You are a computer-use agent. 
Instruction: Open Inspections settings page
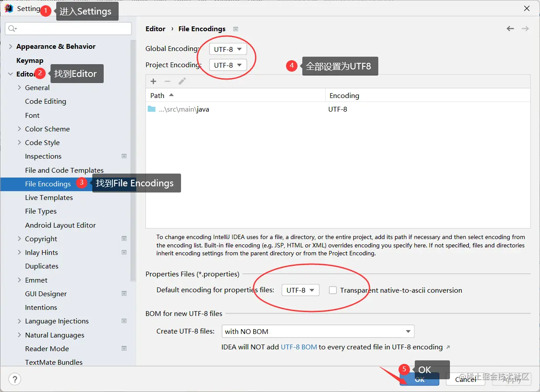[43, 156]
